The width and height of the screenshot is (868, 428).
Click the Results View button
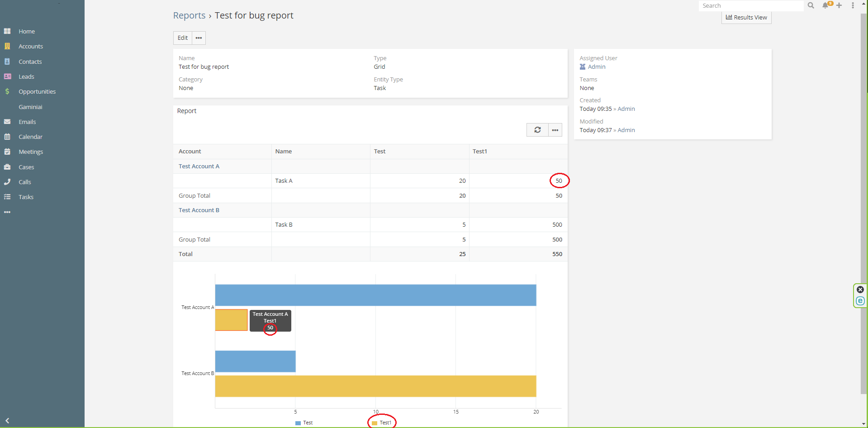click(746, 17)
